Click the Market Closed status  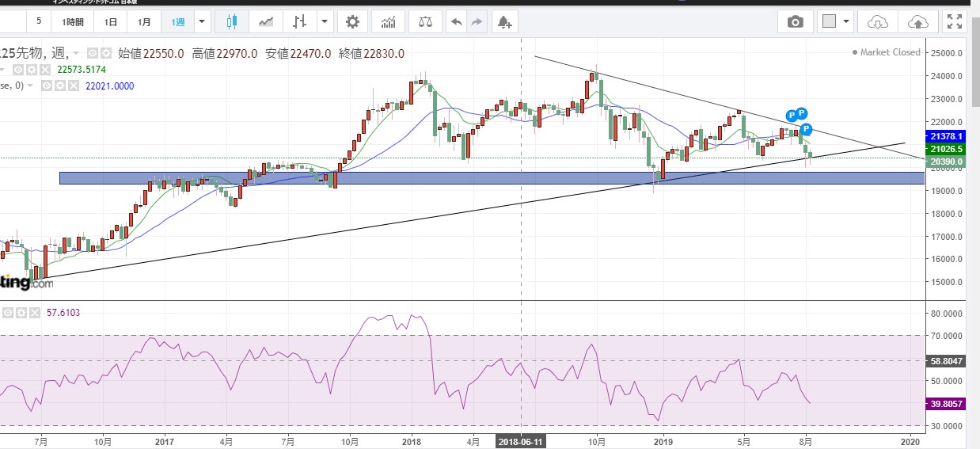click(887, 52)
